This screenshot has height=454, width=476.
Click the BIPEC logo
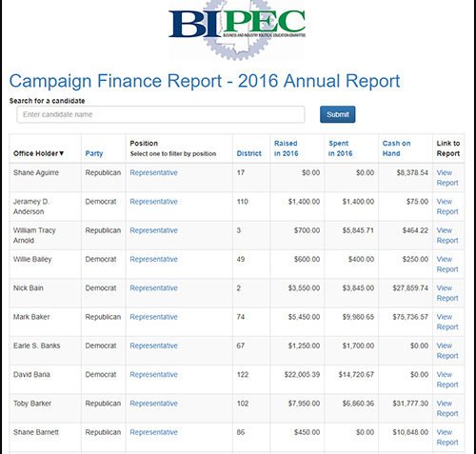click(237, 30)
